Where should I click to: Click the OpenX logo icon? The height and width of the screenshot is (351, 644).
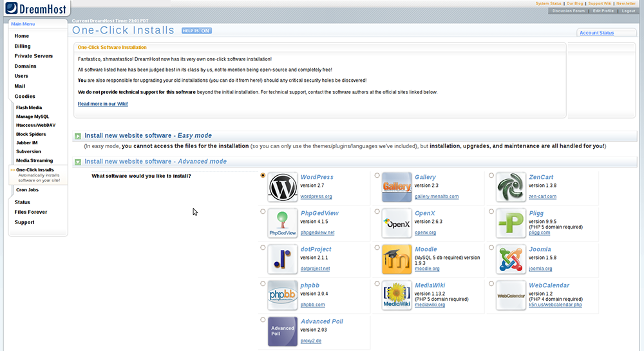[x=397, y=223]
